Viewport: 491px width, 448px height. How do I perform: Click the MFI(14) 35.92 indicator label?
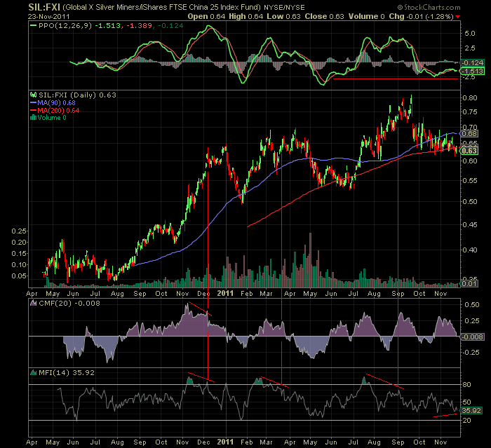pyautogui.click(x=67, y=372)
